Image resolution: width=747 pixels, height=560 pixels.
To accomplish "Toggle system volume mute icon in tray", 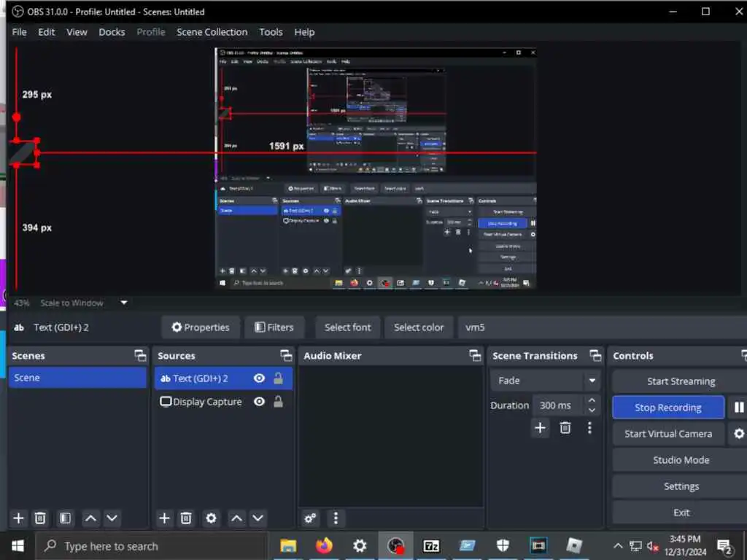I will click(652, 545).
